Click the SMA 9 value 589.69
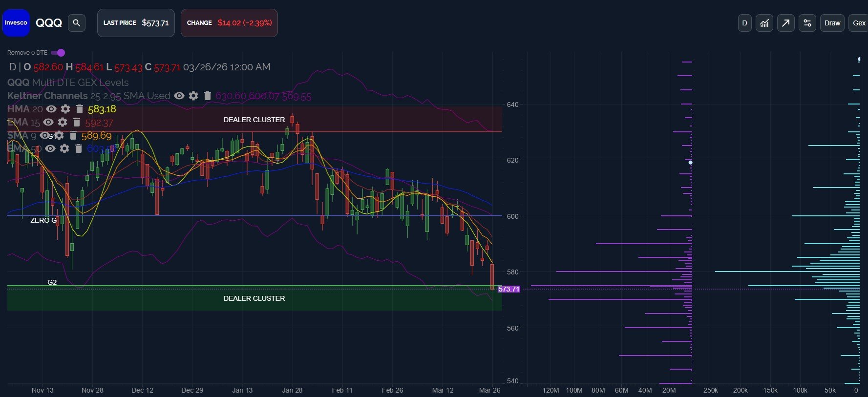Image resolution: width=868 pixels, height=397 pixels. click(x=96, y=136)
